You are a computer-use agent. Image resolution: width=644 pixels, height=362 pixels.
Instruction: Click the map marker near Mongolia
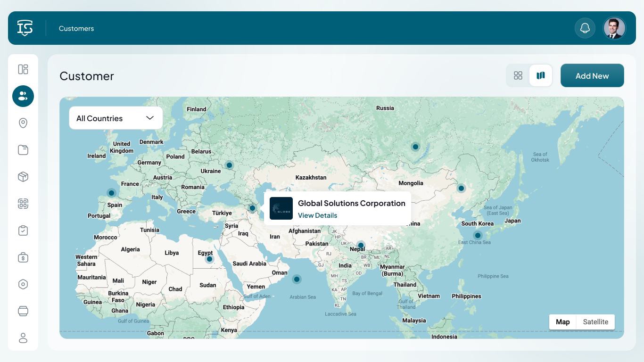coord(461,188)
